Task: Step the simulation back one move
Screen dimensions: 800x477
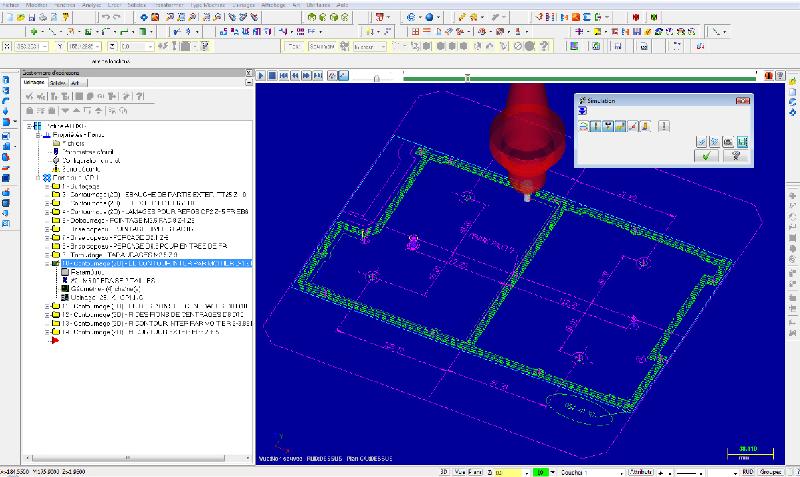Action: 295,76
